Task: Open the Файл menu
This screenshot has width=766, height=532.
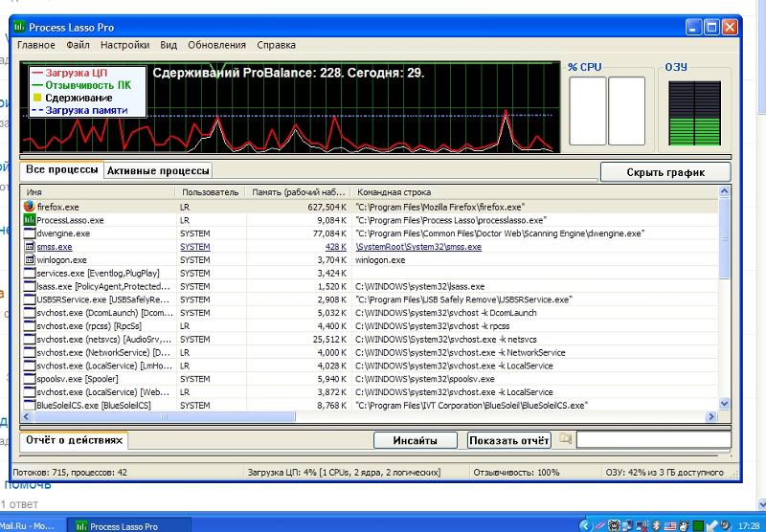Action: click(x=78, y=45)
